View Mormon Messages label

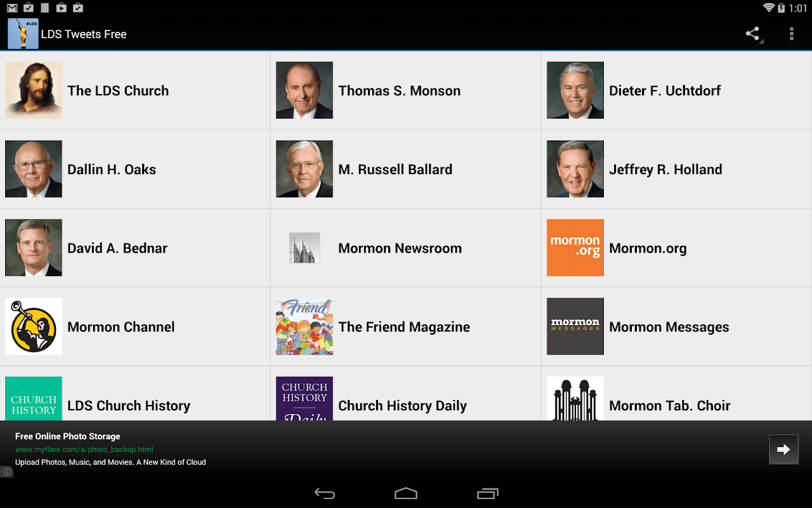point(669,327)
